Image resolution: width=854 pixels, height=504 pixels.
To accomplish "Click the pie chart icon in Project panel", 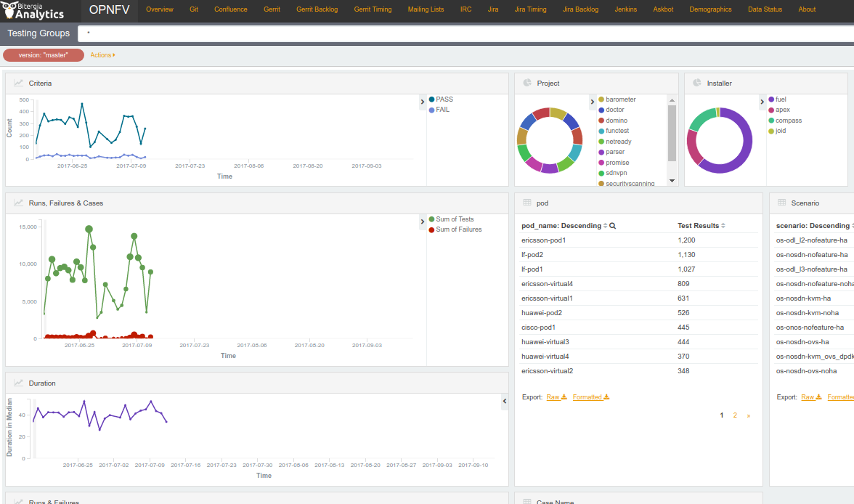I will tap(527, 83).
